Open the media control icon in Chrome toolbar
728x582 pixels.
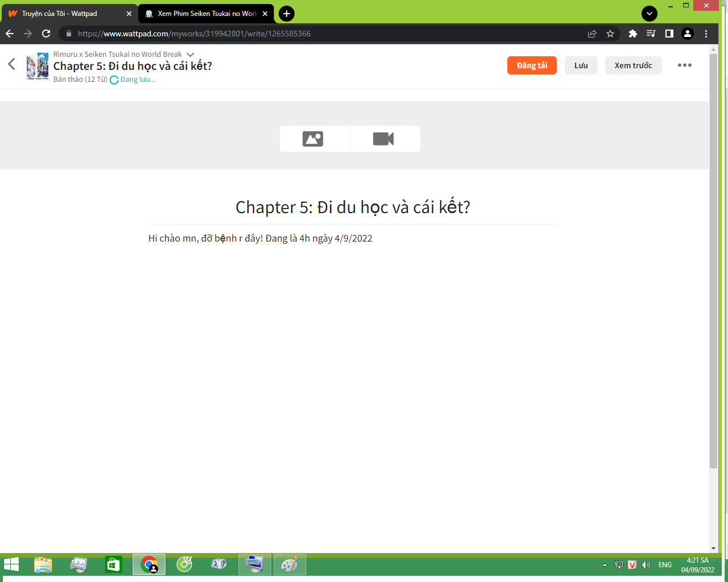pos(651,34)
